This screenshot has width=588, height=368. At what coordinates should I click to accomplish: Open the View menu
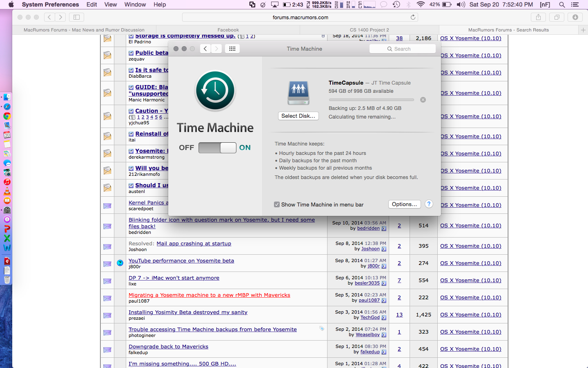click(x=111, y=4)
